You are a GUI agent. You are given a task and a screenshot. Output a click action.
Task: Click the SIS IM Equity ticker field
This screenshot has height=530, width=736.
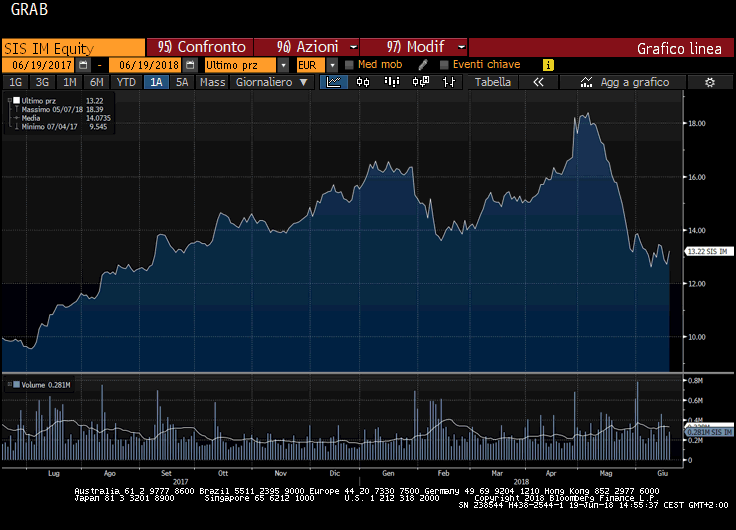click(74, 48)
